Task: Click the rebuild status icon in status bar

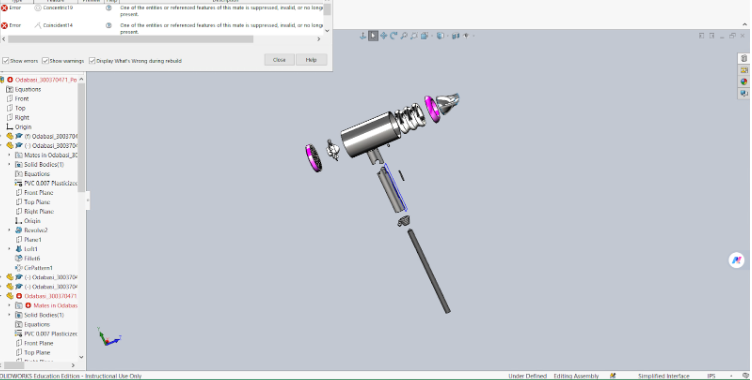Action: point(612,376)
